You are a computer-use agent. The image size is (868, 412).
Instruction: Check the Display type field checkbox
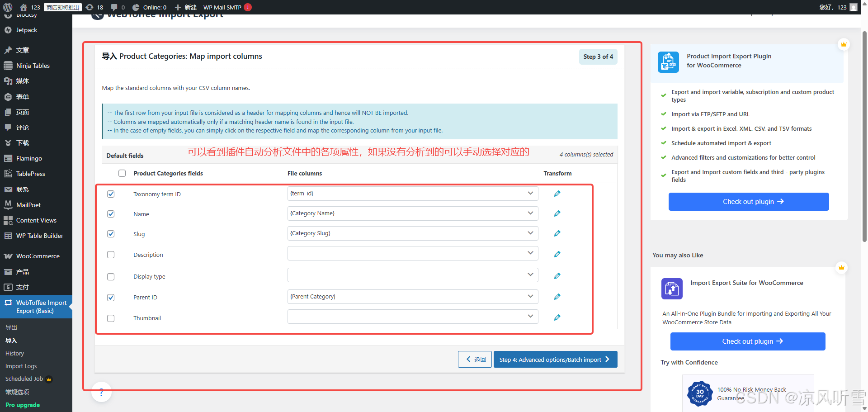pyautogui.click(x=111, y=277)
